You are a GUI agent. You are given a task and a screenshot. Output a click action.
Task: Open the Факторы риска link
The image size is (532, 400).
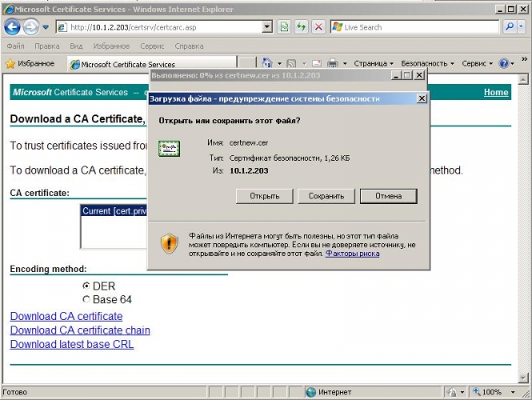[x=353, y=254]
